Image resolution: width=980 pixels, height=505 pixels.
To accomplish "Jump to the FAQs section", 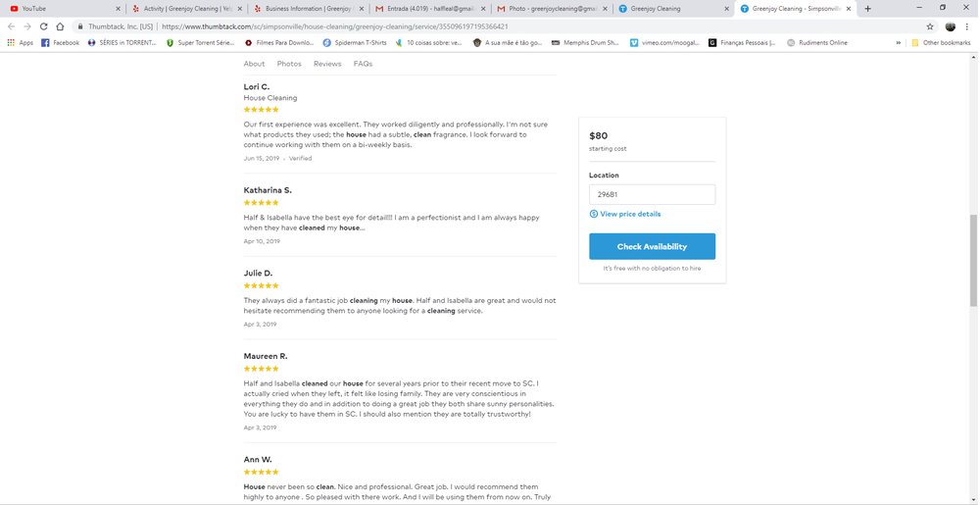I will pyautogui.click(x=363, y=64).
